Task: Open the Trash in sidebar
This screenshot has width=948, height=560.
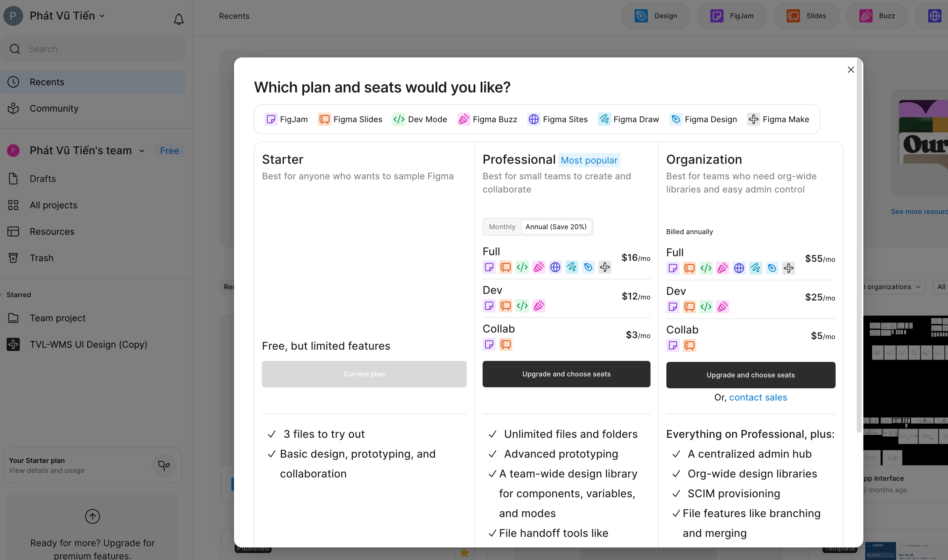Action: (42, 258)
